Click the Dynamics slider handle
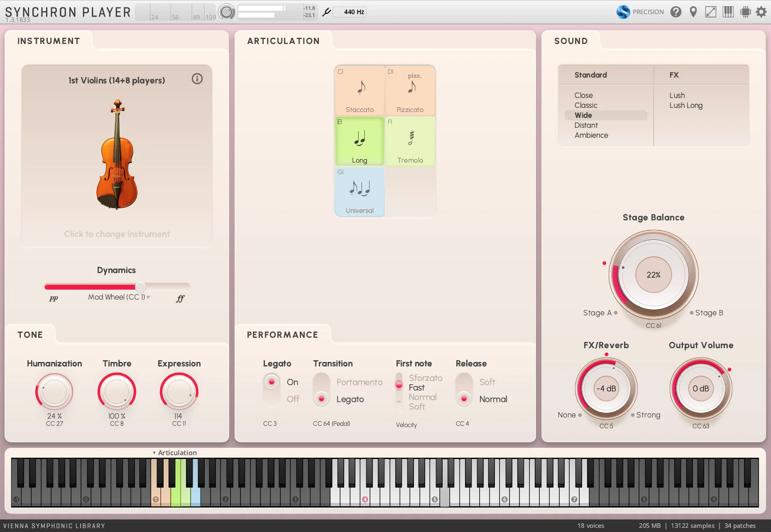771x532 pixels. click(x=140, y=287)
